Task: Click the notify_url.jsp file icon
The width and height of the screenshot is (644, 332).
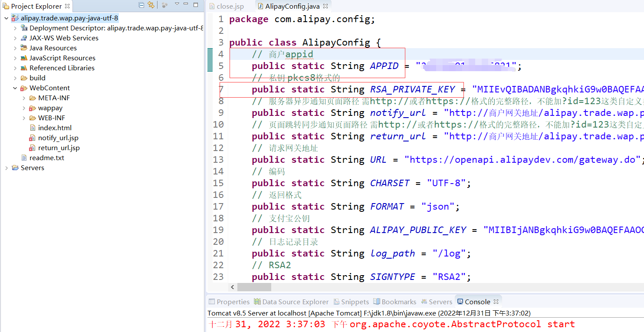Action: (33, 138)
